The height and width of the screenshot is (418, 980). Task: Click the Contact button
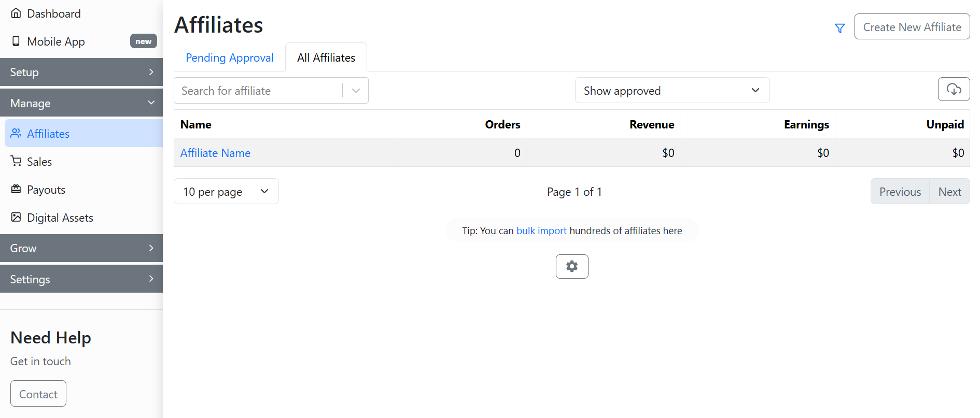[x=38, y=394]
